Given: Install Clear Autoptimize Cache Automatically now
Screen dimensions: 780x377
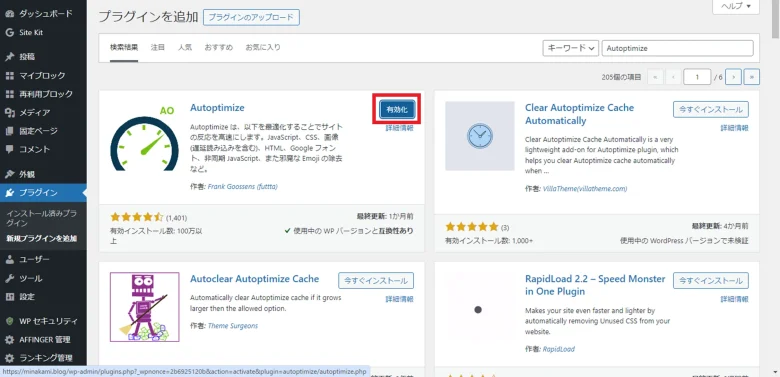Looking at the screenshot, I should [x=711, y=109].
